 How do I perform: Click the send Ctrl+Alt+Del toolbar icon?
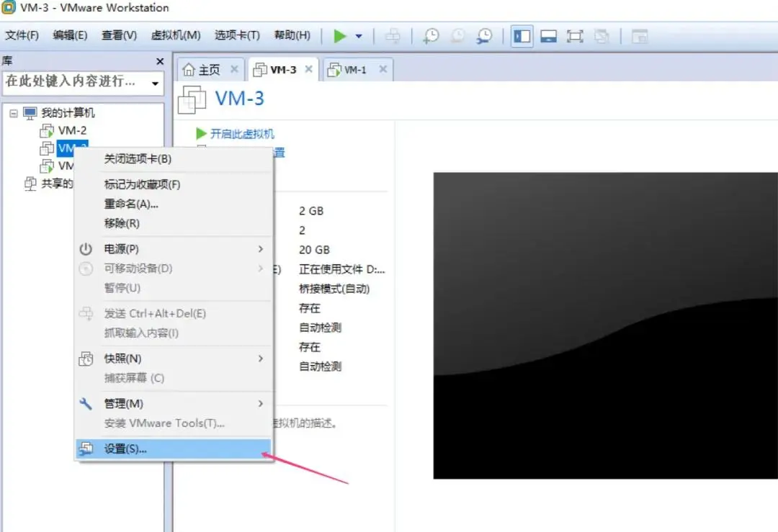(393, 36)
